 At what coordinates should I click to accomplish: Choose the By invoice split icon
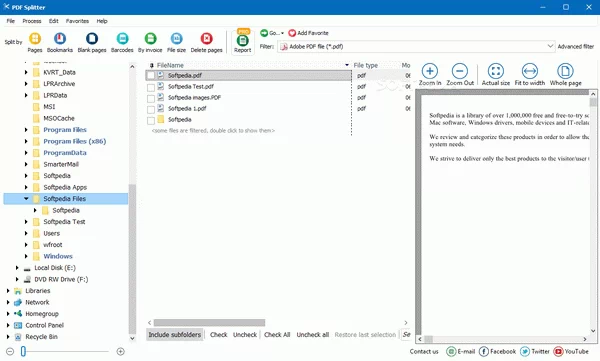[x=150, y=39]
